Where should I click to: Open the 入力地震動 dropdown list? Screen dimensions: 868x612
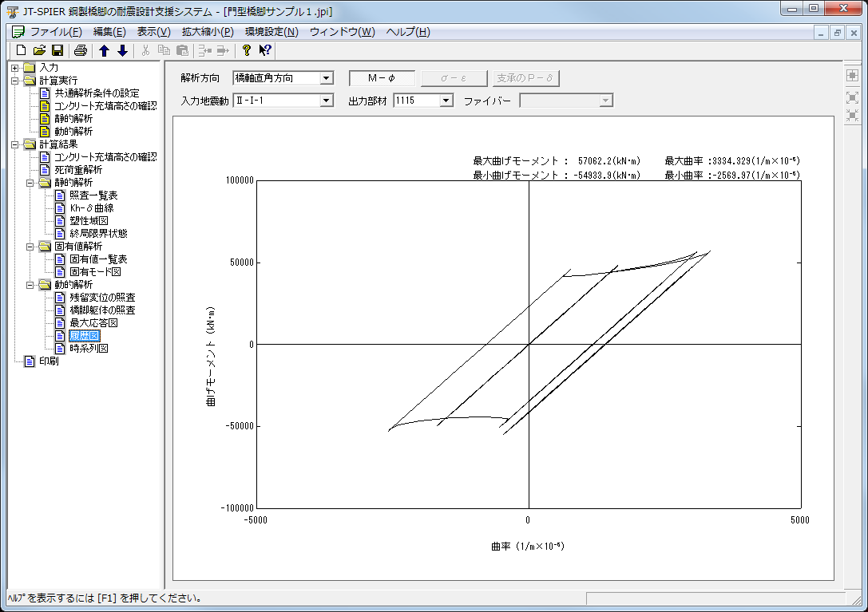pos(326,101)
